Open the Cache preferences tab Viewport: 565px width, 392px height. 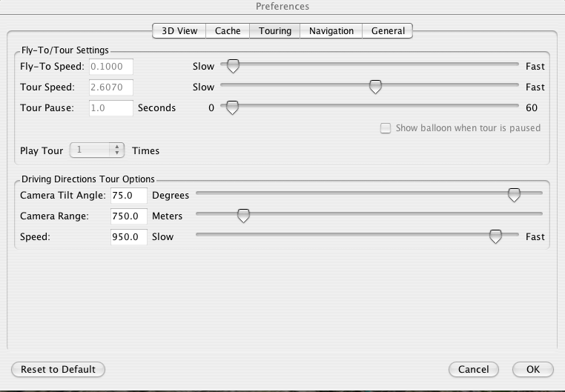tap(228, 30)
